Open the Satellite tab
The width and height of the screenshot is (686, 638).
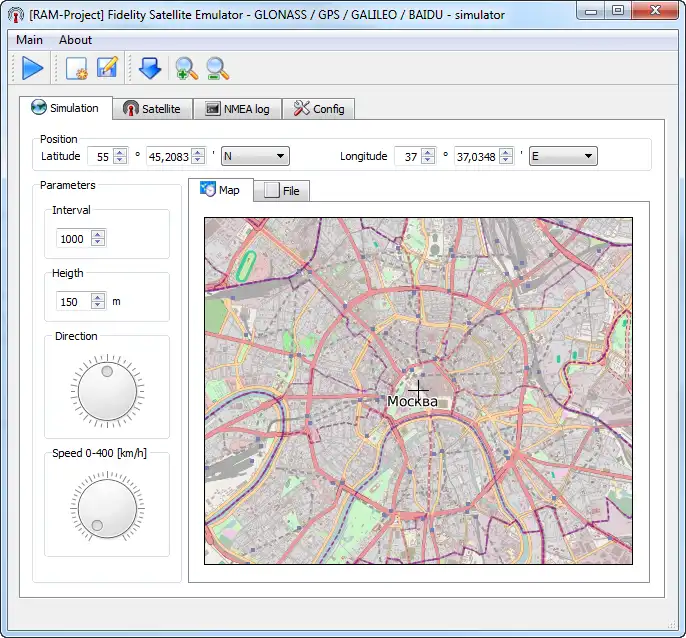[151, 109]
